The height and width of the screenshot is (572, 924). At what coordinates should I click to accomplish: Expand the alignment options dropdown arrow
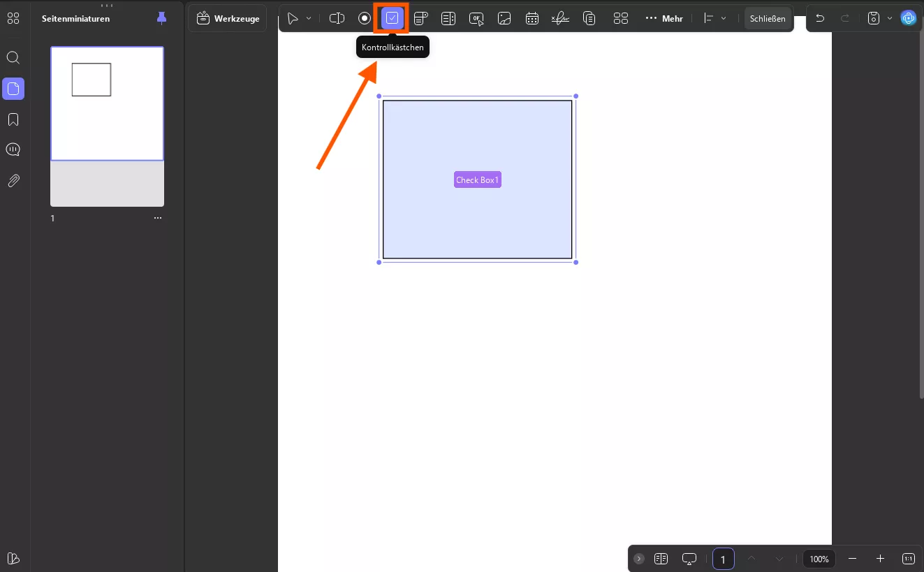tap(724, 19)
